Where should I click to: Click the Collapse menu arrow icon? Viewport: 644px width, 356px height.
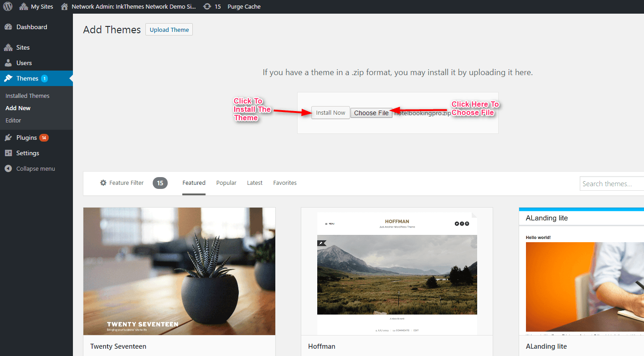tap(8, 168)
